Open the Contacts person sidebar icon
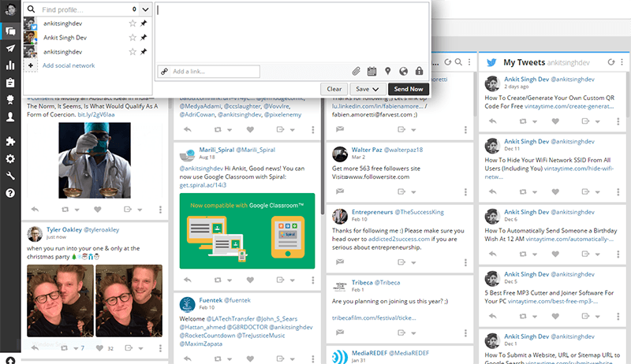The width and height of the screenshot is (631, 364). point(10,117)
